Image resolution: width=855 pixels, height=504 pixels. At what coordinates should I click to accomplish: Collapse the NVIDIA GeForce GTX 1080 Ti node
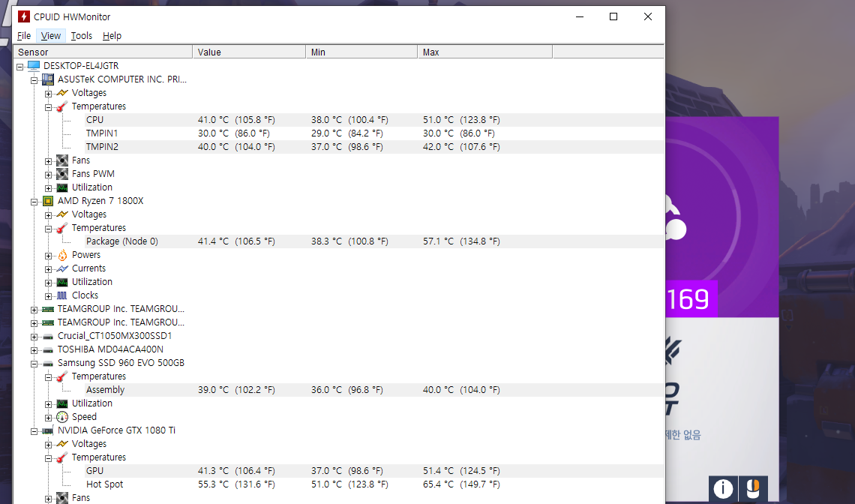click(x=34, y=431)
